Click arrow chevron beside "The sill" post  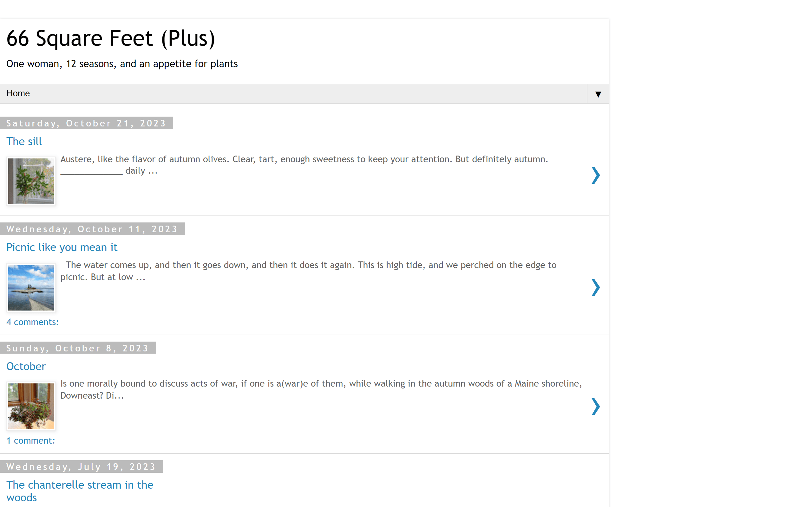(595, 175)
